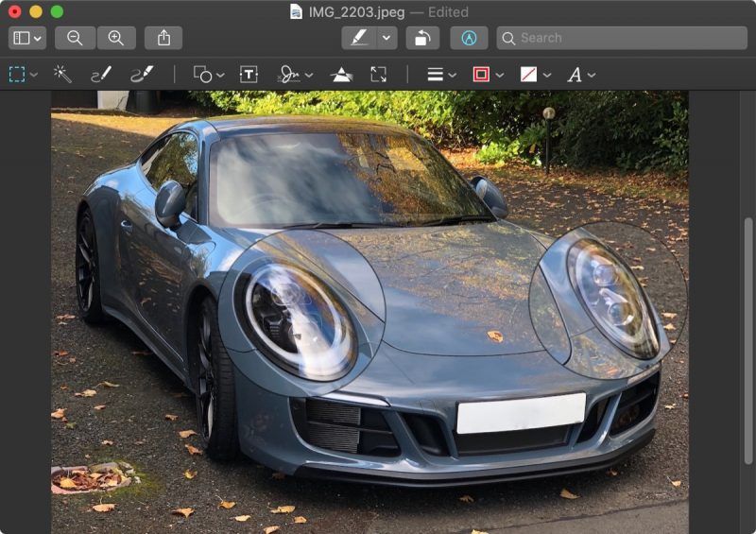
Task: Expand the Shape Style line thickness menu
Action: [440, 75]
